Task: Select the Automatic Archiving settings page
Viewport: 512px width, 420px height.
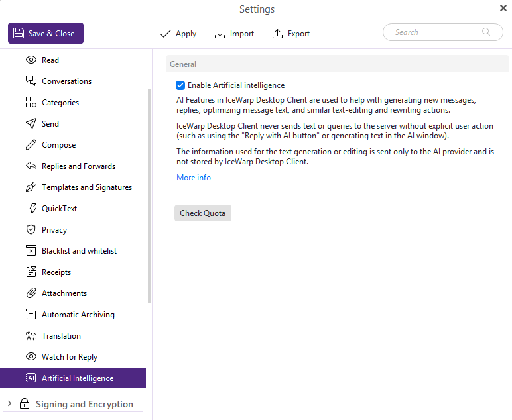Action: [78, 315]
